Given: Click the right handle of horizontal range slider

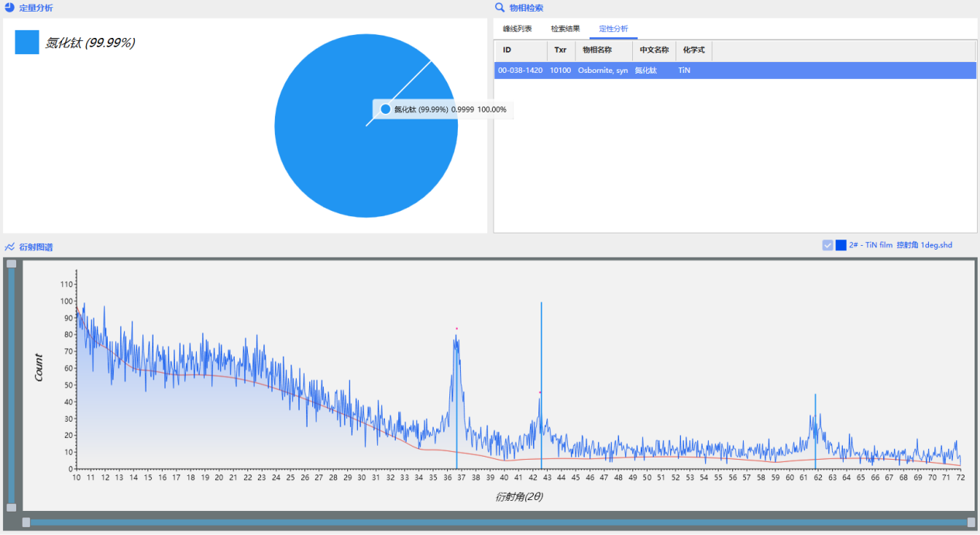Looking at the screenshot, I should 971,523.
